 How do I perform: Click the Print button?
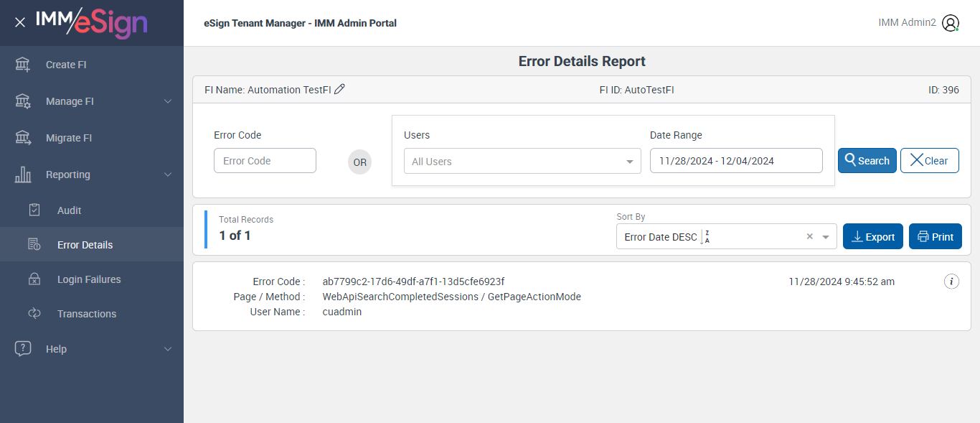coord(935,237)
